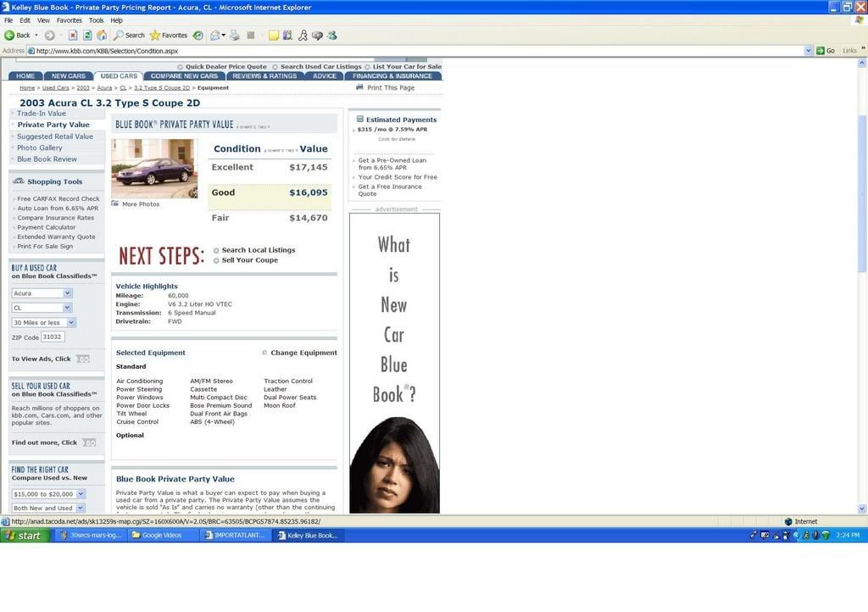Go to browser Home page icon
The image size is (868, 612).
(102, 36)
